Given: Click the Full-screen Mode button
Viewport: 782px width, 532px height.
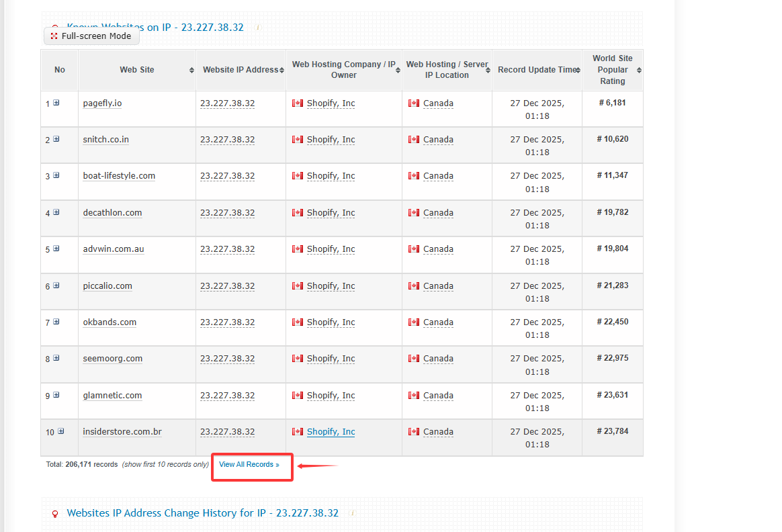Looking at the screenshot, I should tap(91, 36).
